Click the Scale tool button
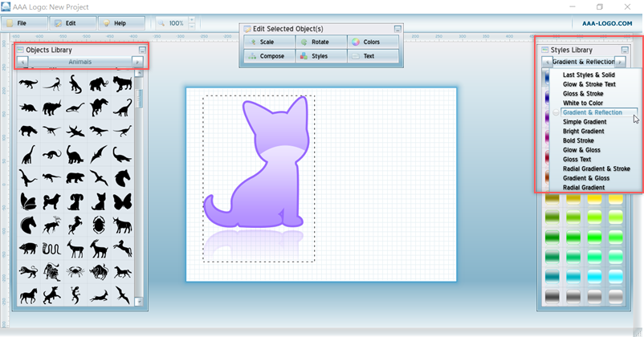644x337 pixels. point(269,42)
